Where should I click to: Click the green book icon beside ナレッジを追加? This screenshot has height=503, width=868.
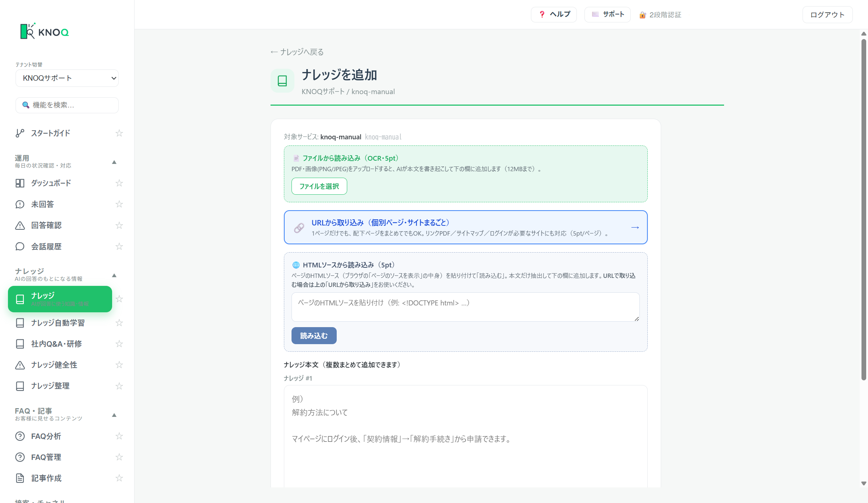click(282, 81)
